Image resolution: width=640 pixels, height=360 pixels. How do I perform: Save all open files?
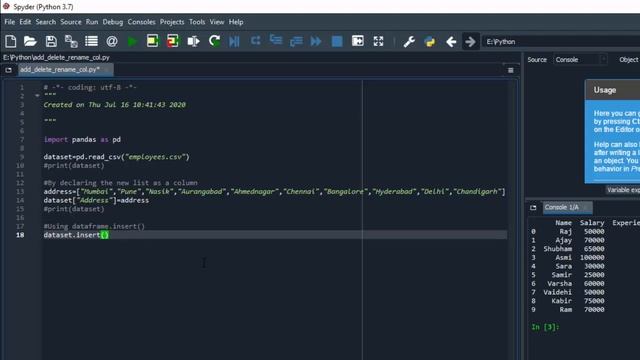click(x=71, y=41)
